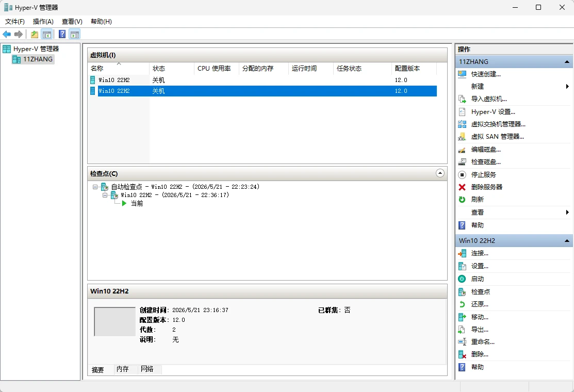Sort by the 任务状态 column header
This screenshot has height=392, width=574.
363,69
